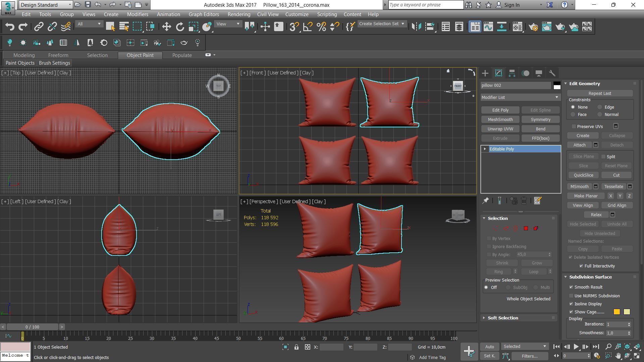The image size is (644, 362).
Task: Select Element sub-object level icon
Action: (536, 228)
